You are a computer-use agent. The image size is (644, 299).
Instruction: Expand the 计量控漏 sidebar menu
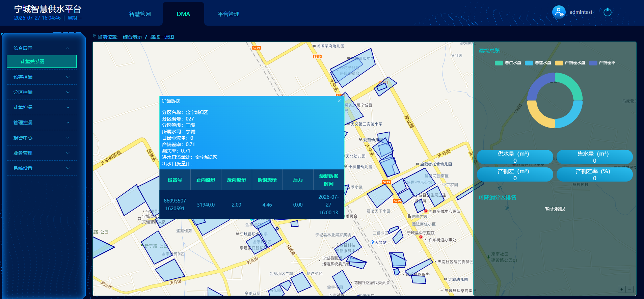[x=42, y=107]
